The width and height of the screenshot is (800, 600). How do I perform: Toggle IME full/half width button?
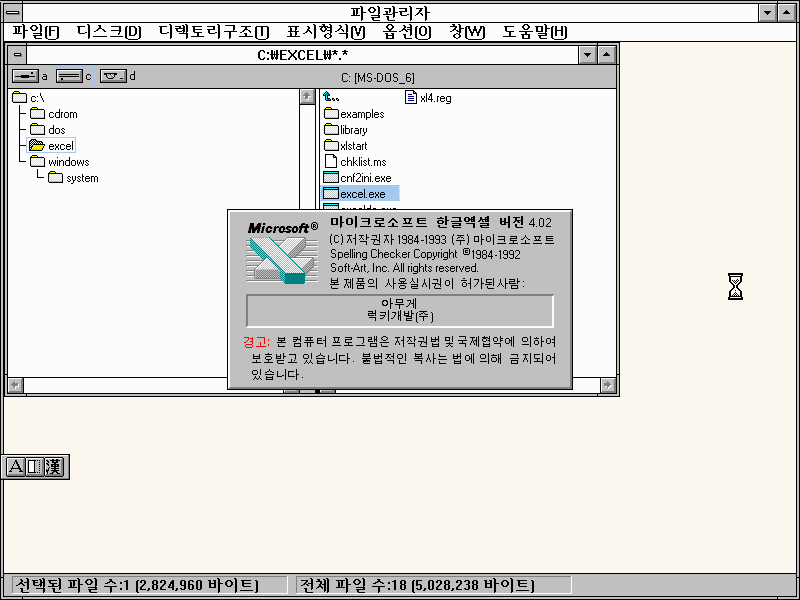[34, 466]
